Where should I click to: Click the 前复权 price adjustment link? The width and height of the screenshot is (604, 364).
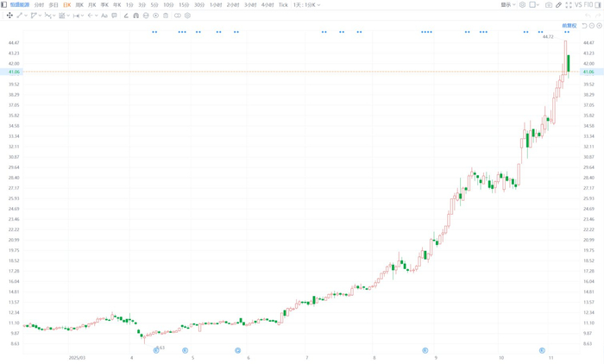pyautogui.click(x=569, y=25)
